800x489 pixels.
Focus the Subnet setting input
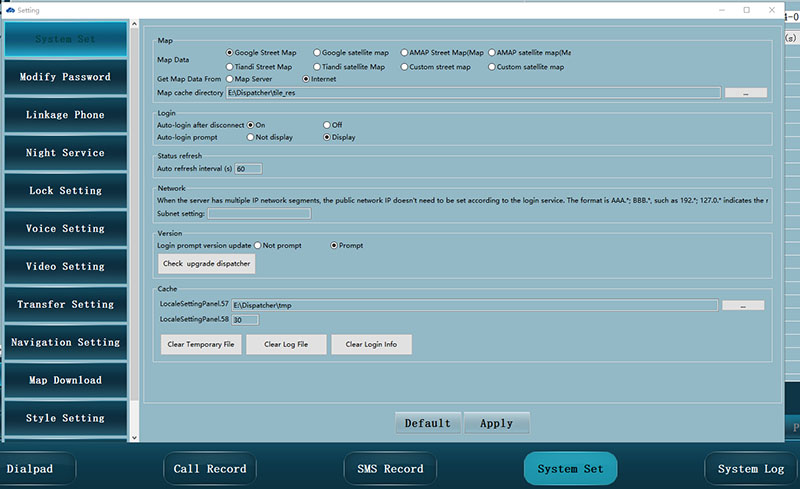pyautogui.click(x=259, y=214)
